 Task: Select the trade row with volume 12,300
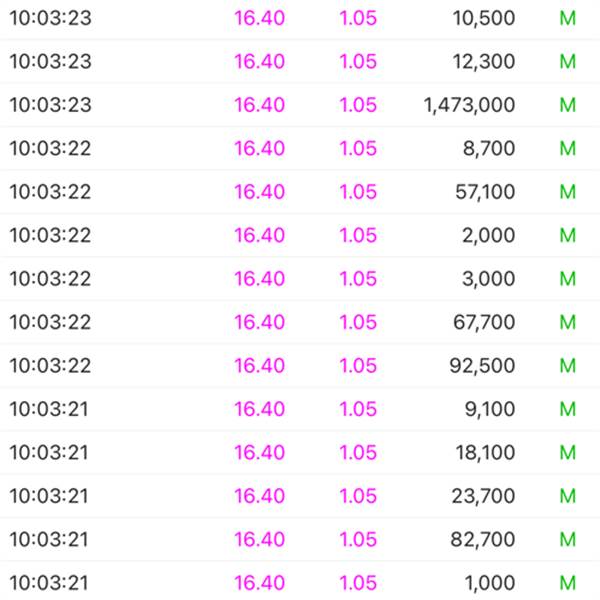point(300,61)
